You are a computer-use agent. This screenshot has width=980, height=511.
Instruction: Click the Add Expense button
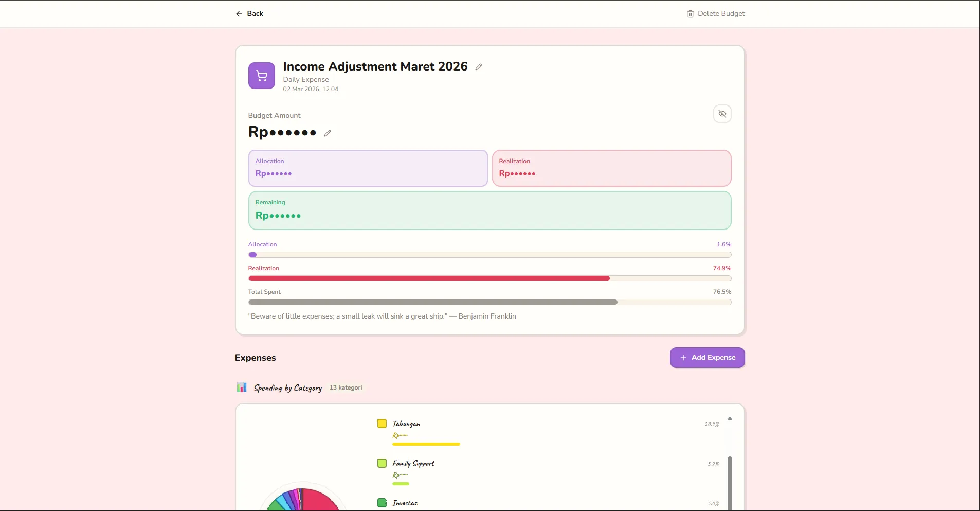pyautogui.click(x=707, y=358)
